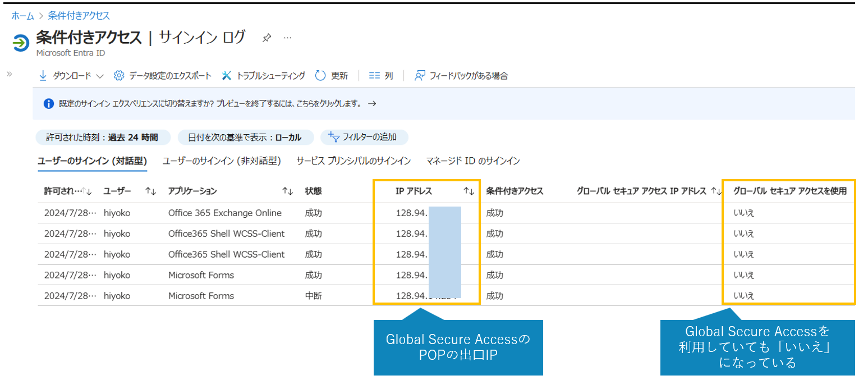Click the 更新 refresh icon
868x380 pixels.
click(320, 75)
